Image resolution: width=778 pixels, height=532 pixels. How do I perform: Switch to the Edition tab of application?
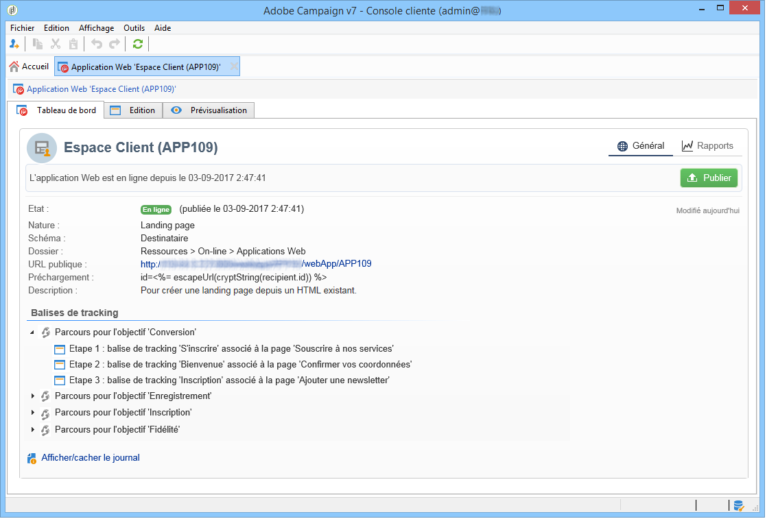click(x=133, y=110)
